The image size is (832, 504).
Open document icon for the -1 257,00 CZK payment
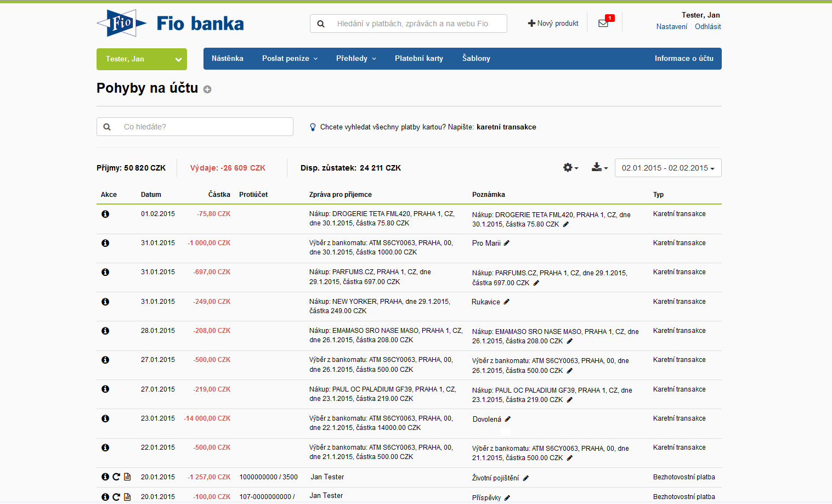(x=127, y=477)
